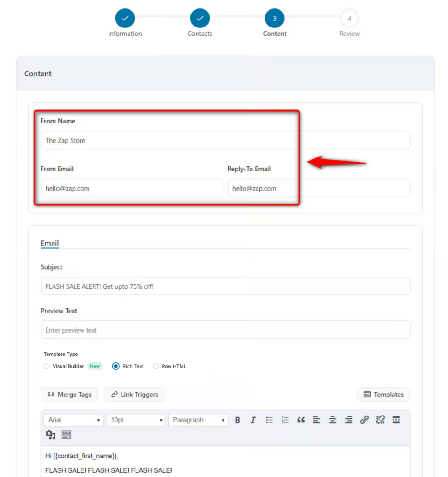
Task: Open the Merge Tags button
Action: (69, 395)
